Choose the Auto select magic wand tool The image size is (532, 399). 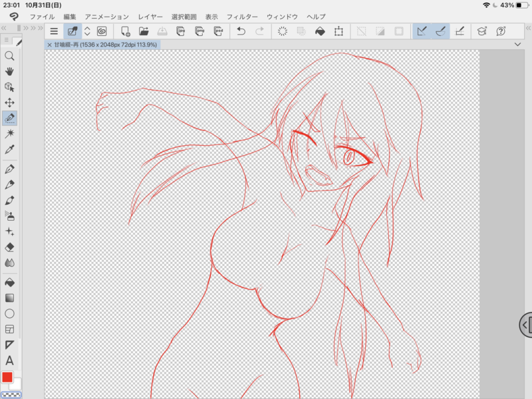coord(9,134)
